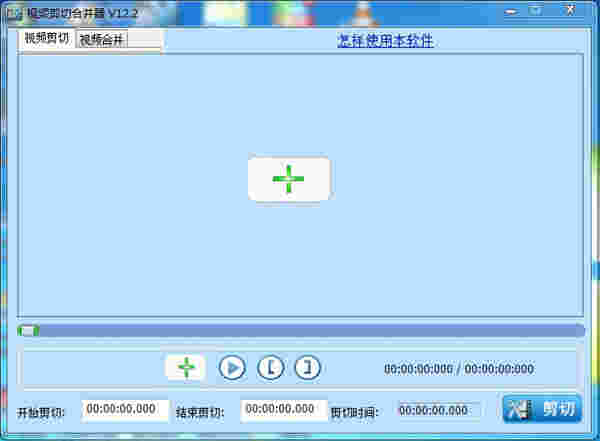Minimize the 视频剪切合并器 window

511,12
